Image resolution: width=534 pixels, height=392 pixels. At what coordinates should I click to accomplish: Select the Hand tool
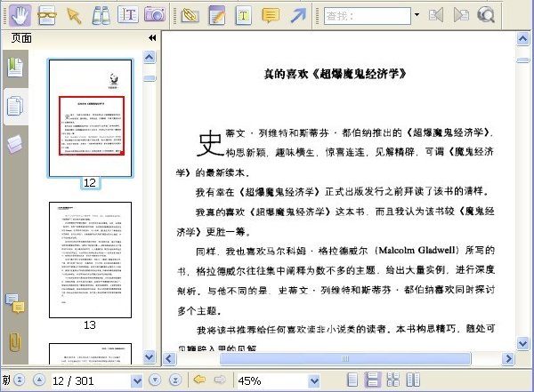tap(20, 15)
